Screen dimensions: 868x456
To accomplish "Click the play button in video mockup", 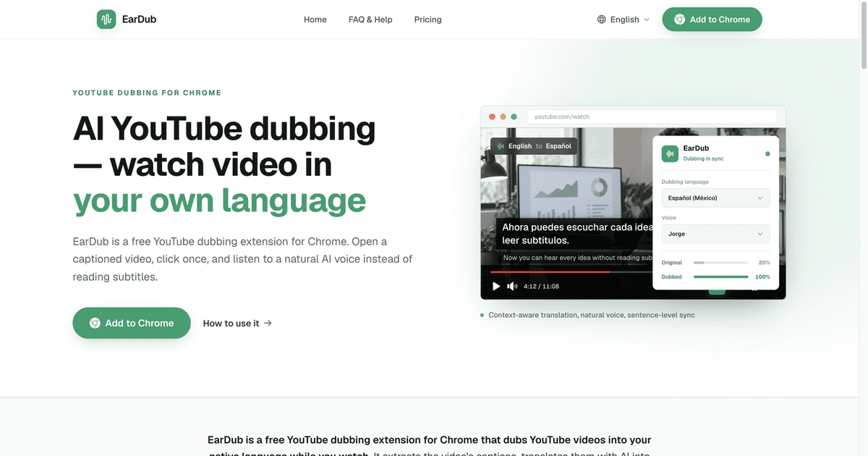I will tap(496, 286).
